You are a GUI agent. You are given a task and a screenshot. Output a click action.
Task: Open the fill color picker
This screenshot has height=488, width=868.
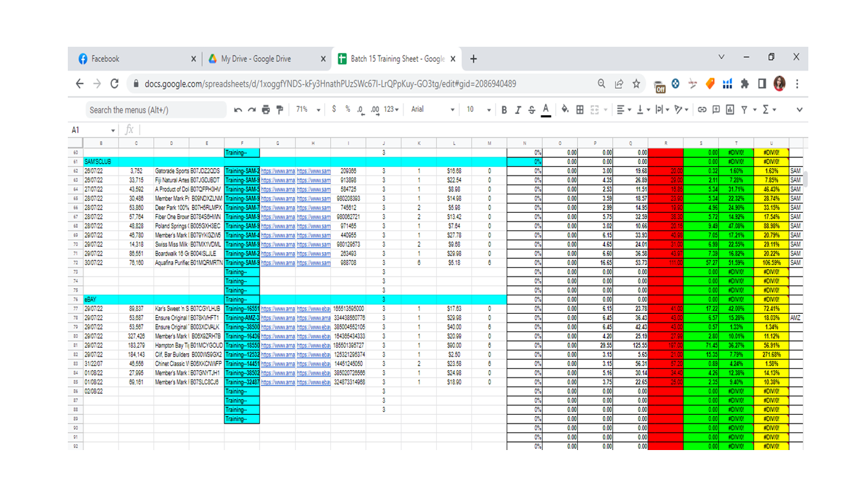[x=565, y=110]
